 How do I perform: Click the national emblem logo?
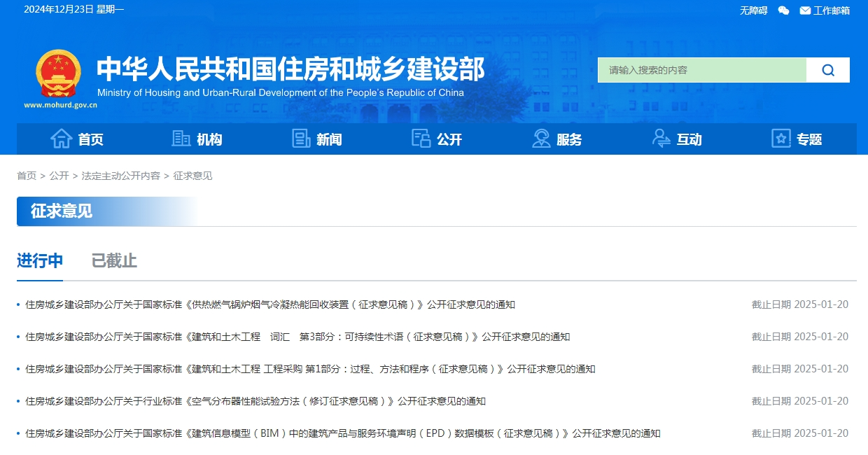click(59, 73)
